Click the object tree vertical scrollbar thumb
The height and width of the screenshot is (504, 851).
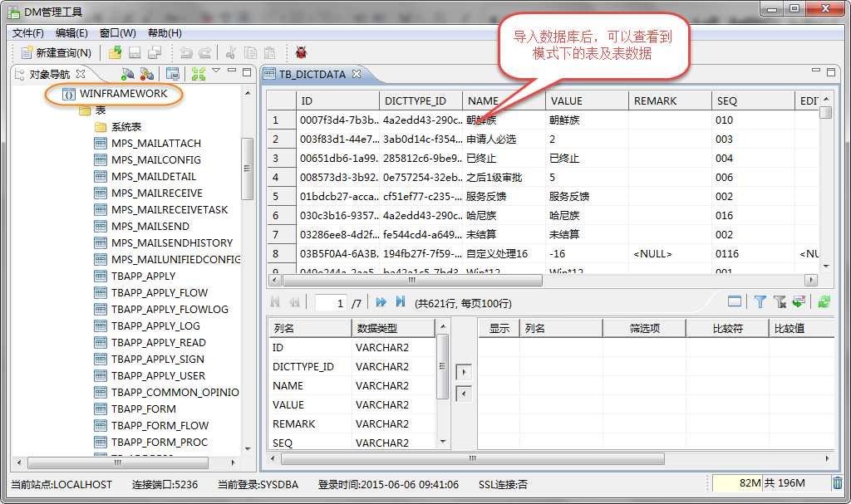[247, 169]
